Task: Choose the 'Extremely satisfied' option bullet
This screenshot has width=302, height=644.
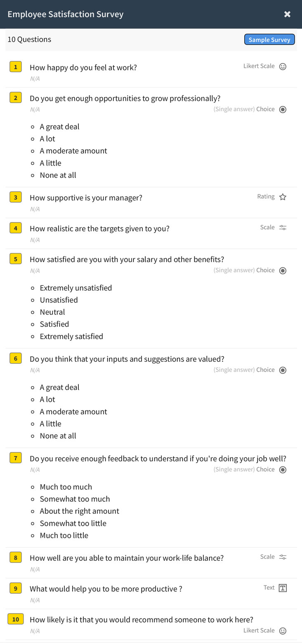Action: (x=33, y=336)
